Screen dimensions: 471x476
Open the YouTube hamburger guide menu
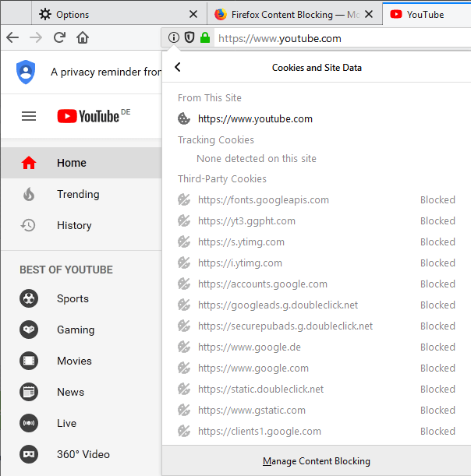[29, 116]
